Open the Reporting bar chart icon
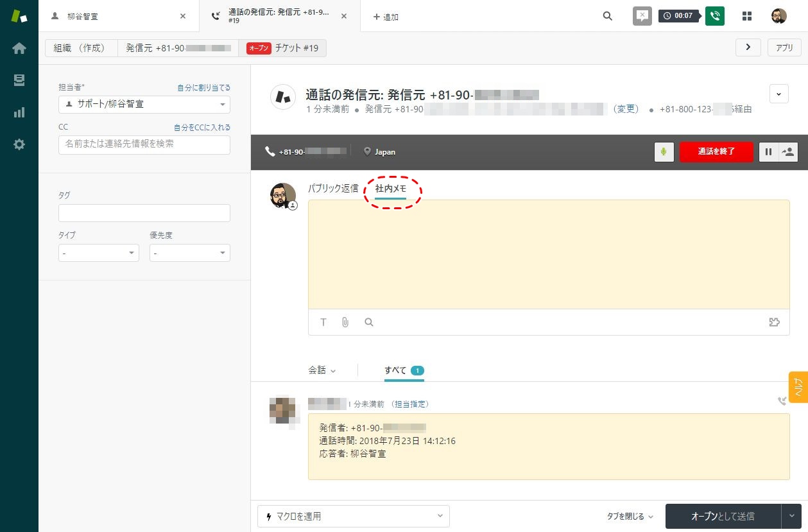The image size is (808, 532). pyautogui.click(x=19, y=112)
